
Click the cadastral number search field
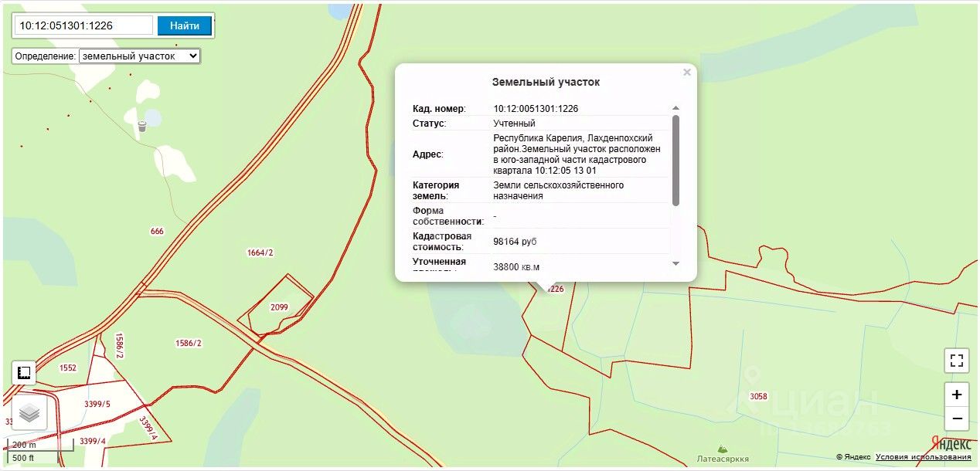[x=83, y=25]
